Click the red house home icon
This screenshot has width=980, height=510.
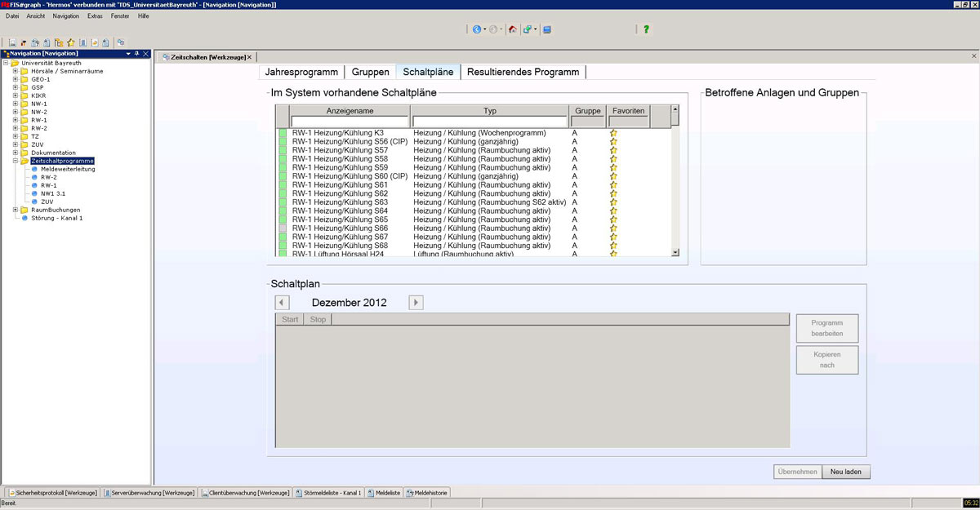(x=513, y=29)
